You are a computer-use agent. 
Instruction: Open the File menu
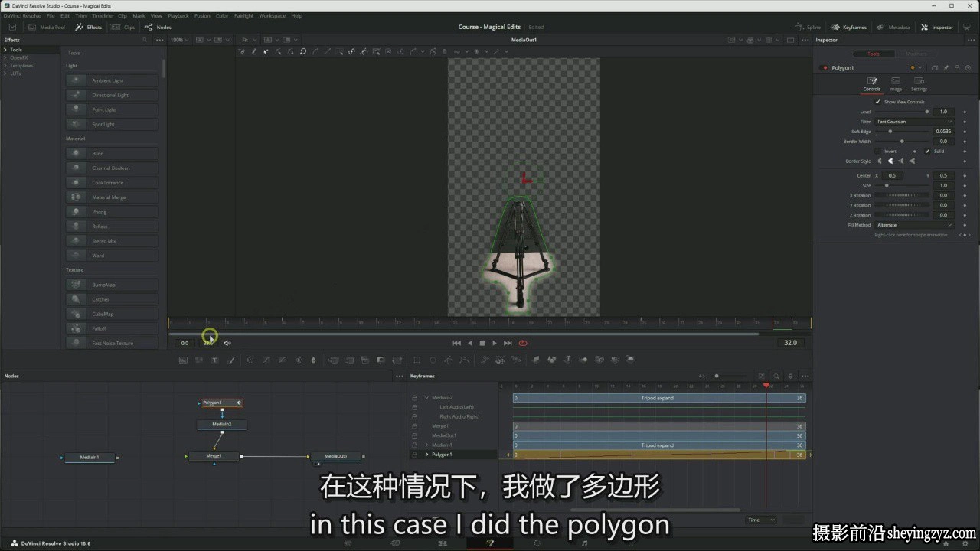pos(51,15)
